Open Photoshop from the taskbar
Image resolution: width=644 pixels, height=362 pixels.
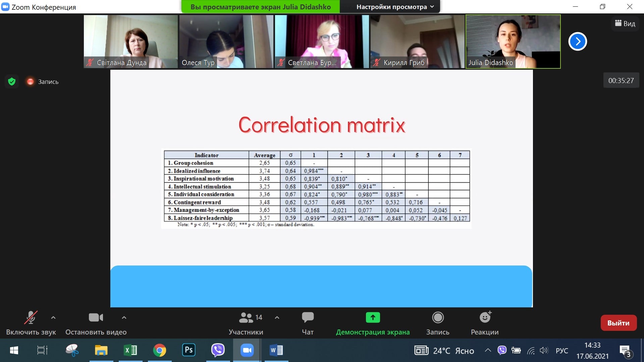click(189, 350)
